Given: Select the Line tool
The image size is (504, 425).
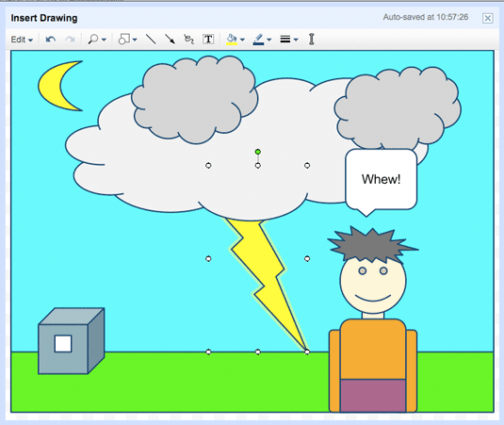Looking at the screenshot, I should [x=151, y=40].
